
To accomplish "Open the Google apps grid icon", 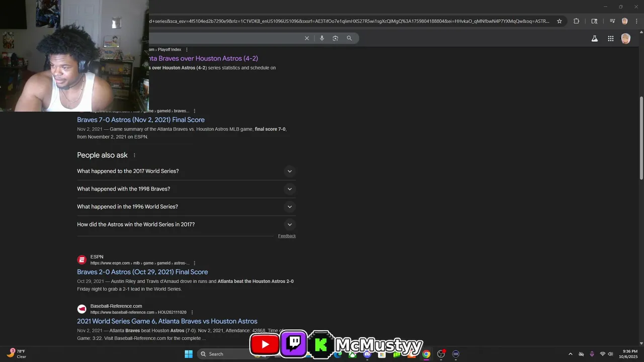I will pos(610,38).
